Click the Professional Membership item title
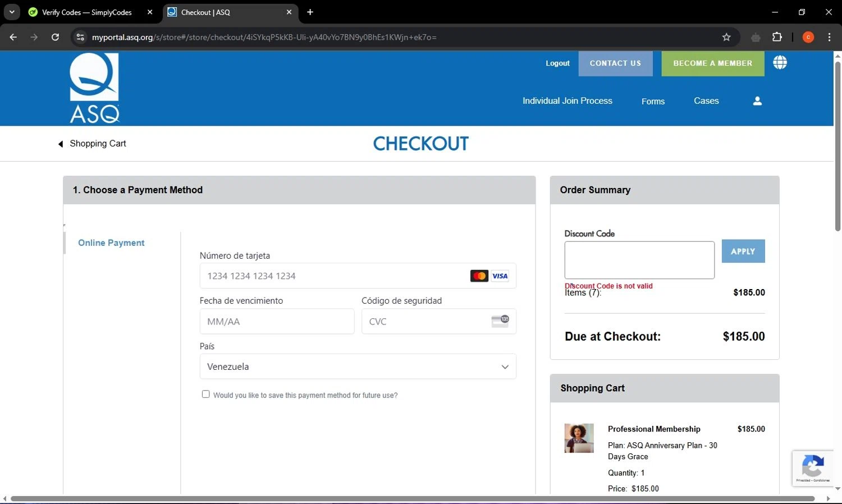The height and width of the screenshot is (504, 842). (654, 429)
